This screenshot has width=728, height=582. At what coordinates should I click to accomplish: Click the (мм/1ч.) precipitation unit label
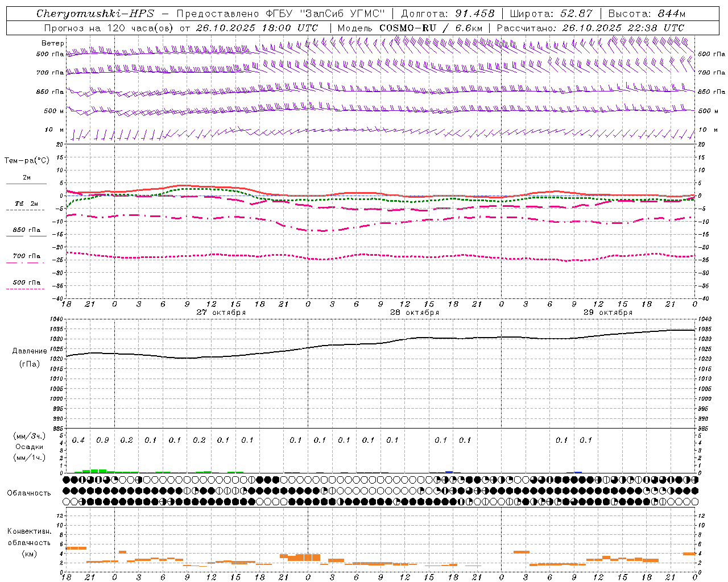[x=29, y=458]
